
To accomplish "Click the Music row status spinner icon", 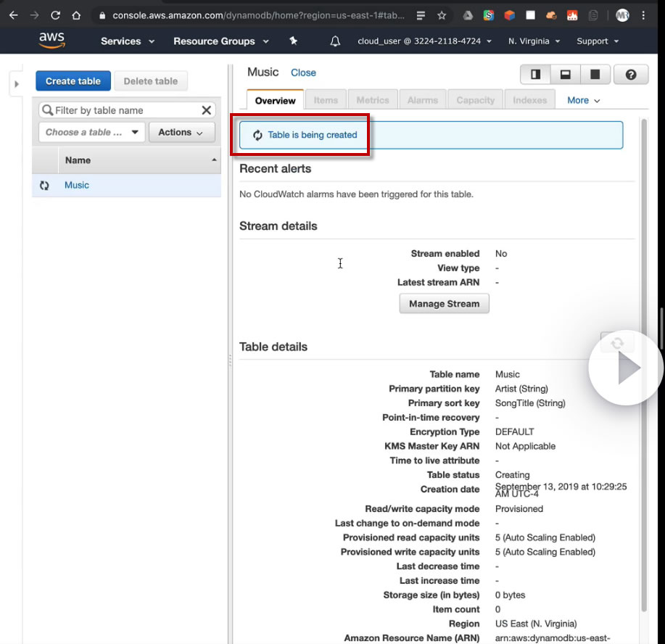I will pos(44,186).
